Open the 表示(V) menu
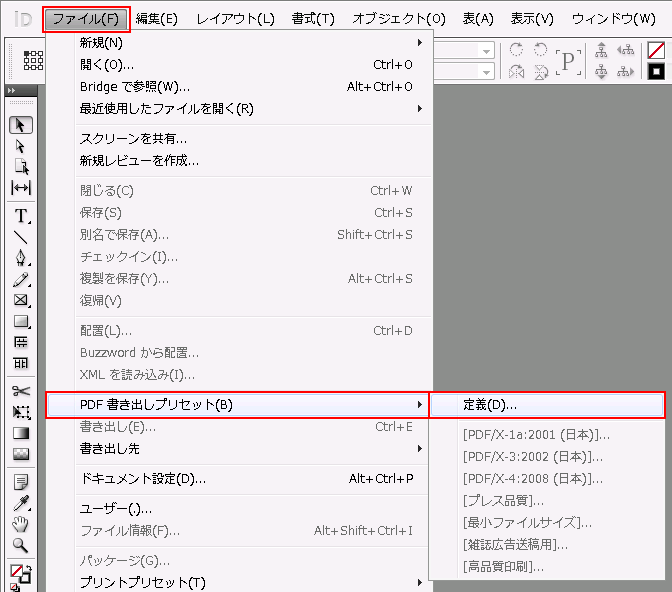672x592 pixels. coord(532,19)
